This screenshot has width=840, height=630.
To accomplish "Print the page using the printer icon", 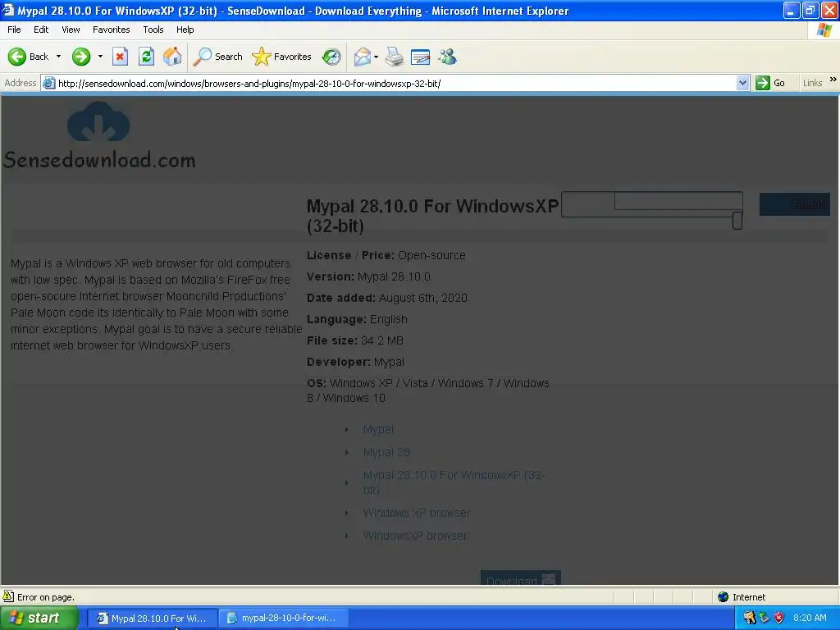I will [x=395, y=57].
